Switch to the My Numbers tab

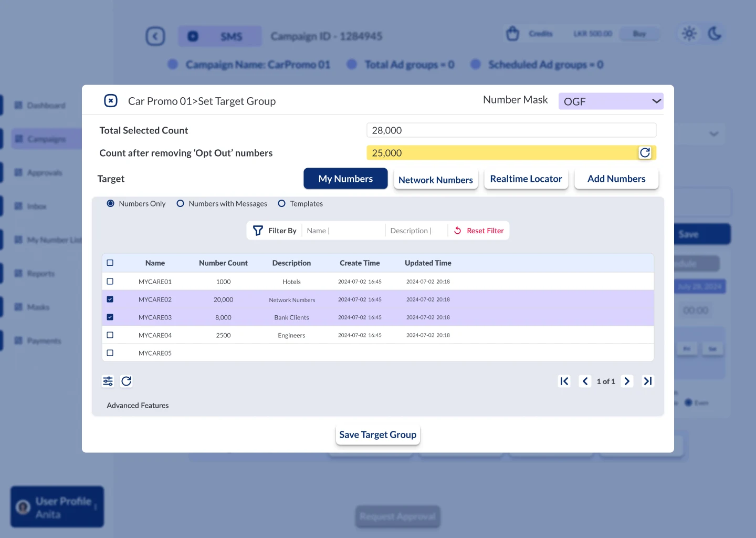[345, 179]
